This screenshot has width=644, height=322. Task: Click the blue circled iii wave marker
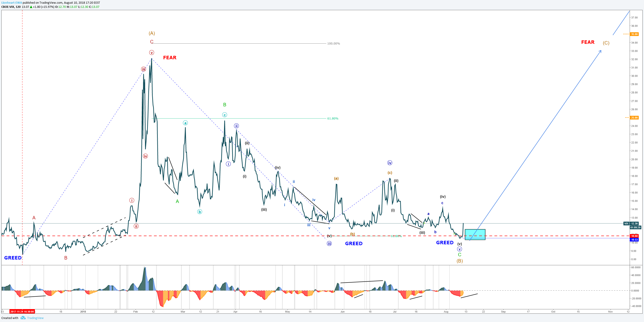(329, 243)
